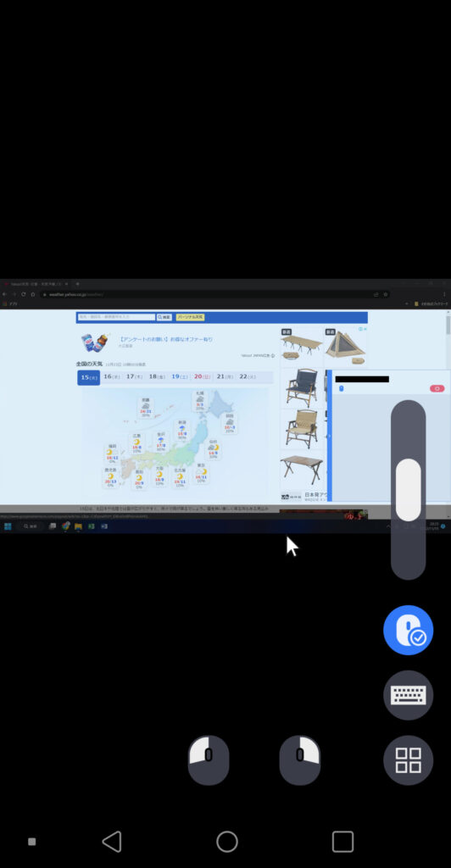Toggle the mouse pointer mode button
Screen dimensions: 451x868
(409, 630)
